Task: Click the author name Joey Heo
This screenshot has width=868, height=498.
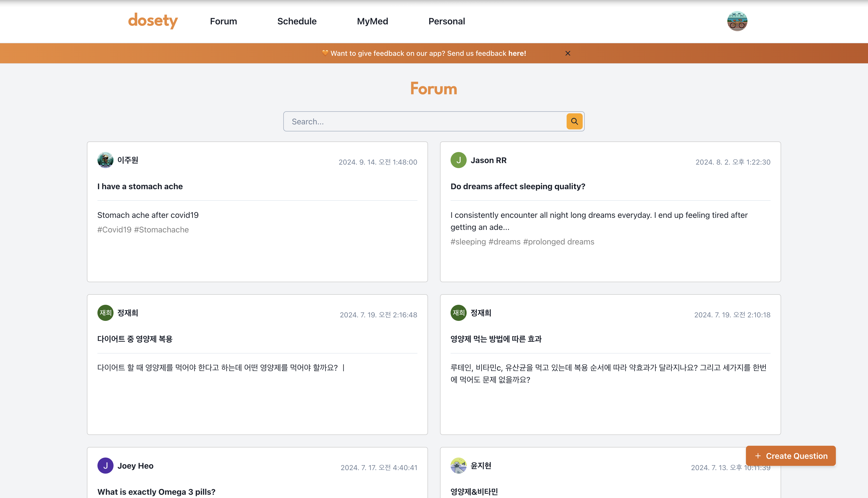Action: pyautogui.click(x=135, y=466)
